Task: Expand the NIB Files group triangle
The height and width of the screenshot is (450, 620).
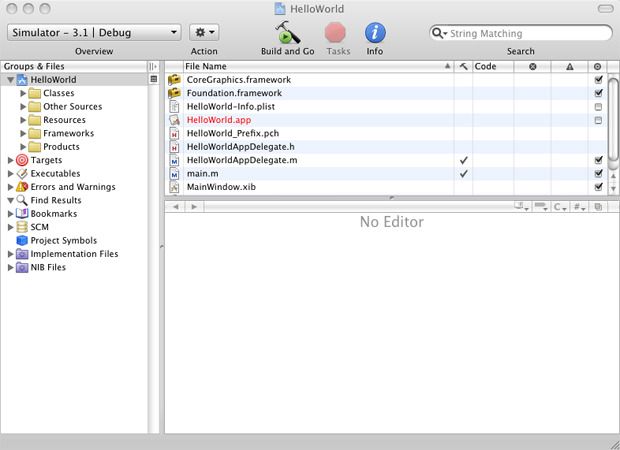Action: click(x=11, y=268)
